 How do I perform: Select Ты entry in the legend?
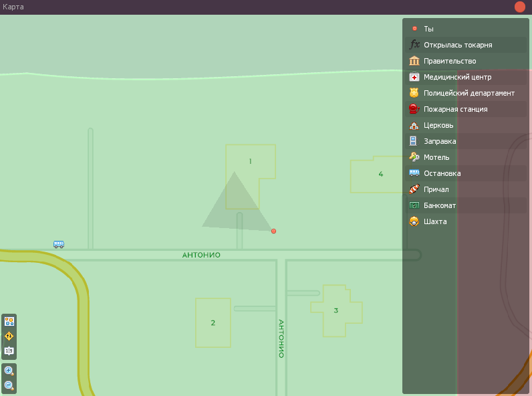point(465,29)
